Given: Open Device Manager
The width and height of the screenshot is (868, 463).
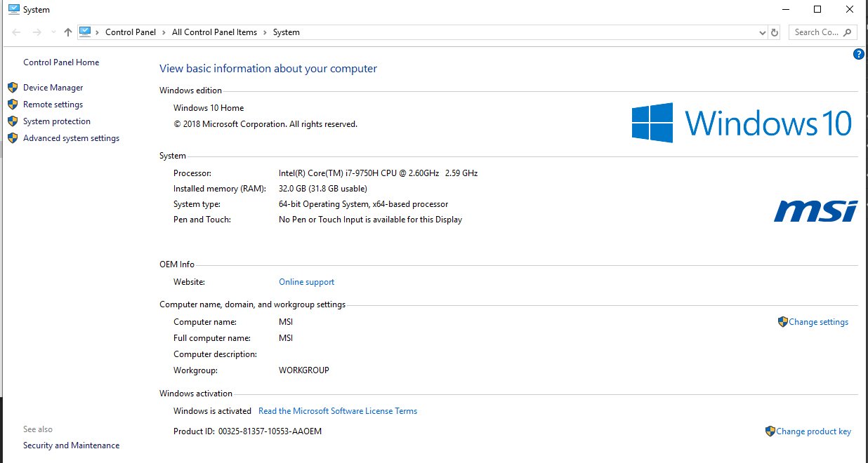Looking at the screenshot, I should click(x=53, y=88).
